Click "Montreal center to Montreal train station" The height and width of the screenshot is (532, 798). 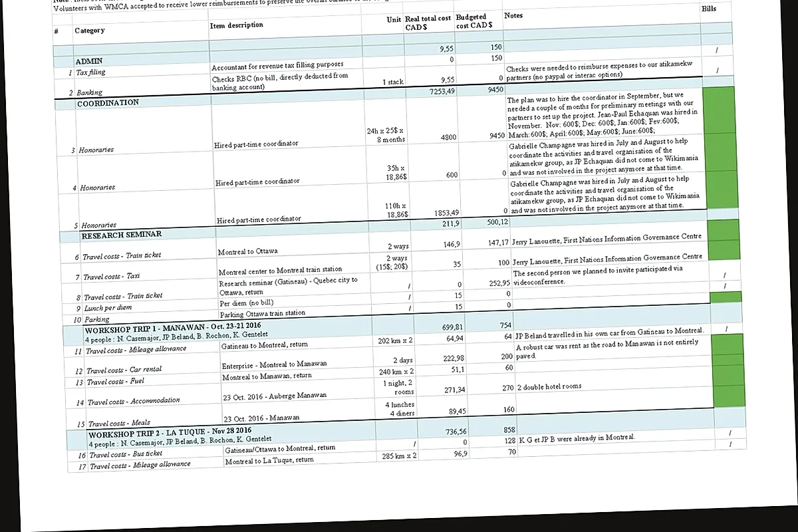coord(281,271)
